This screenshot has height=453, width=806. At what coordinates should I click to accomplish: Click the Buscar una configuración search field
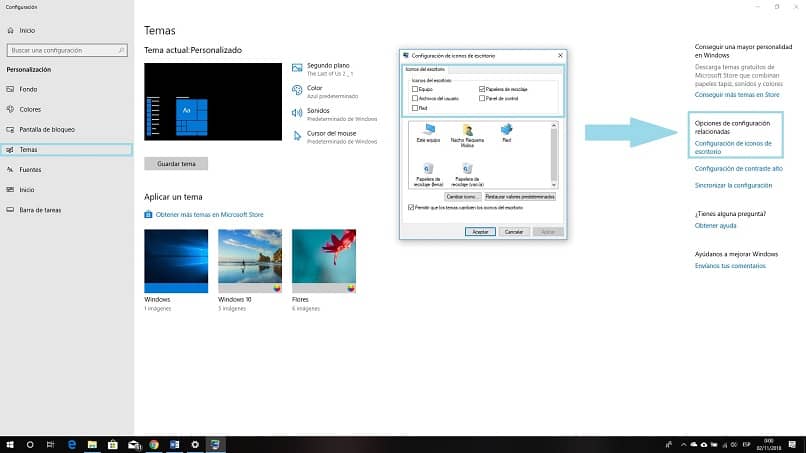67,50
